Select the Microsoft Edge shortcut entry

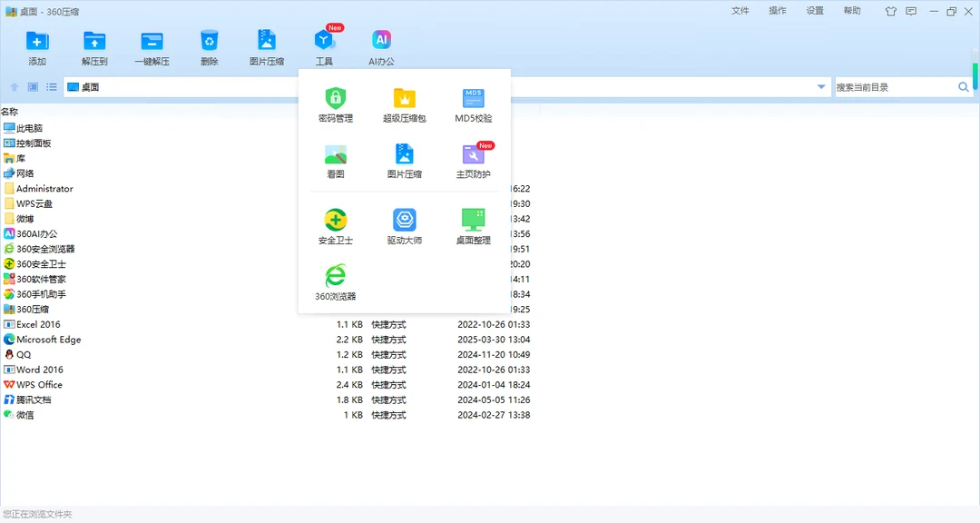(x=48, y=340)
